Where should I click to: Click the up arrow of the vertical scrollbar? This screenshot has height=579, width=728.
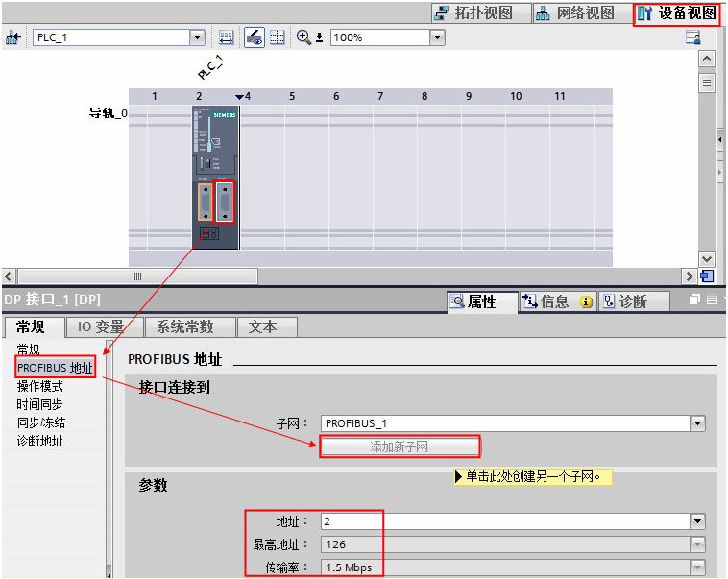click(707, 59)
